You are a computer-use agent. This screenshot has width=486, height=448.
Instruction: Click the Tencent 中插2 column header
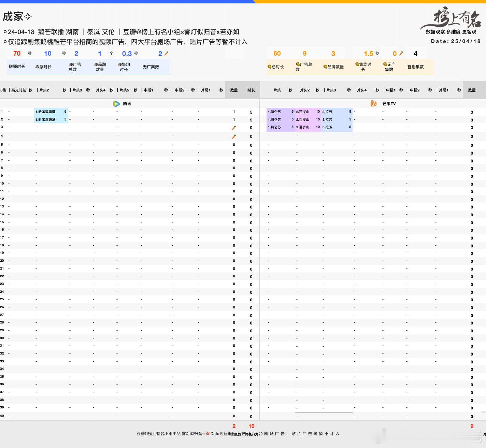tap(180, 90)
